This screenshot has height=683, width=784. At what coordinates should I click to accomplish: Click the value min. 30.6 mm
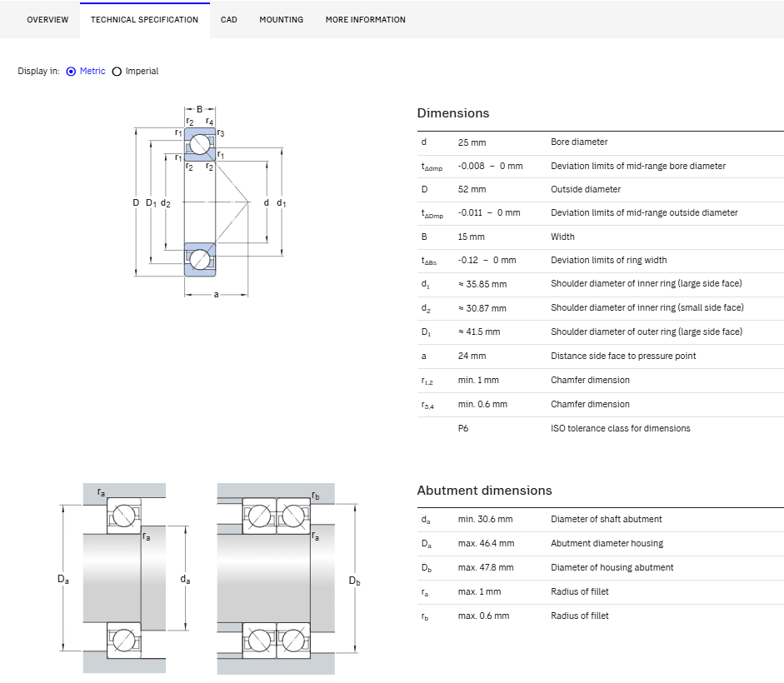click(485, 520)
